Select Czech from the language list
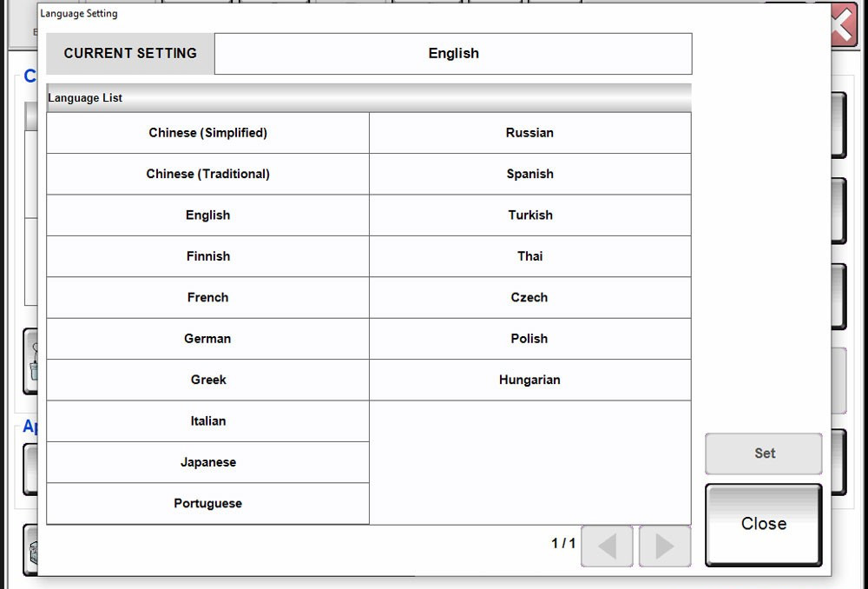This screenshot has width=868, height=589. click(529, 297)
